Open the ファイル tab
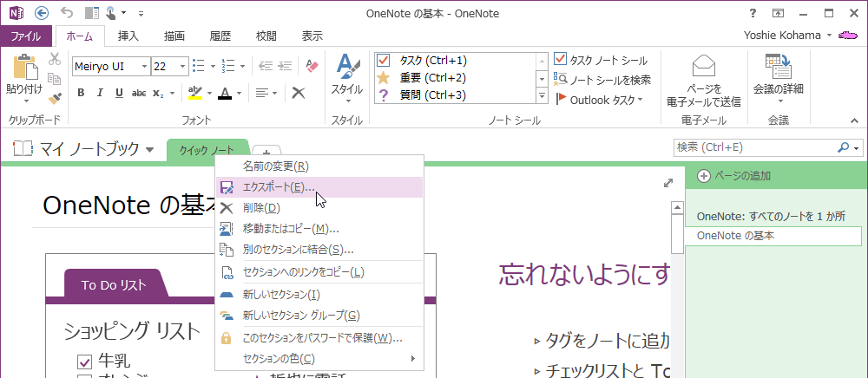The height and width of the screenshot is (378, 868). 26,36
